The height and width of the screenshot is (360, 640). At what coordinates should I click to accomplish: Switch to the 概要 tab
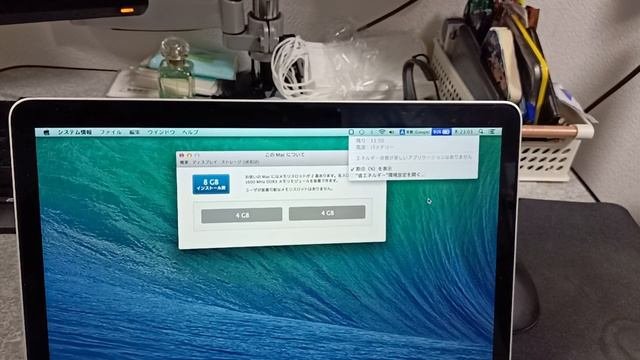coord(184,162)
